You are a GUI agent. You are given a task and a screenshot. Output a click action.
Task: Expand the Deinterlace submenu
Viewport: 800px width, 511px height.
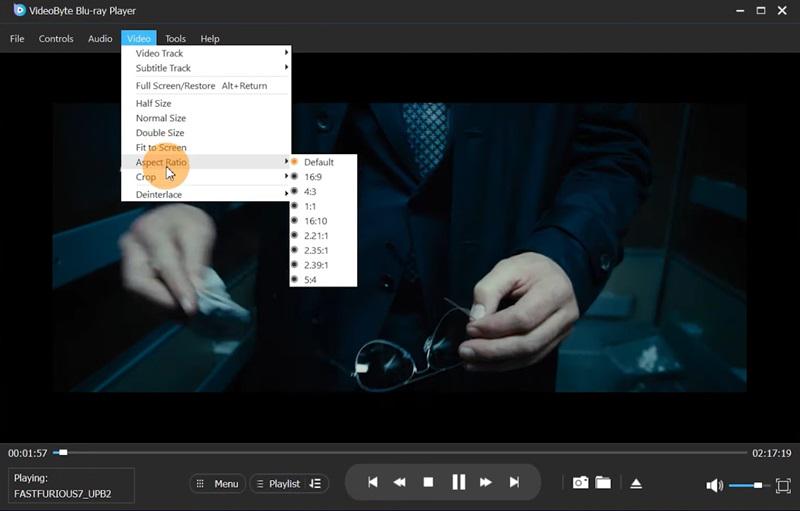206,194
